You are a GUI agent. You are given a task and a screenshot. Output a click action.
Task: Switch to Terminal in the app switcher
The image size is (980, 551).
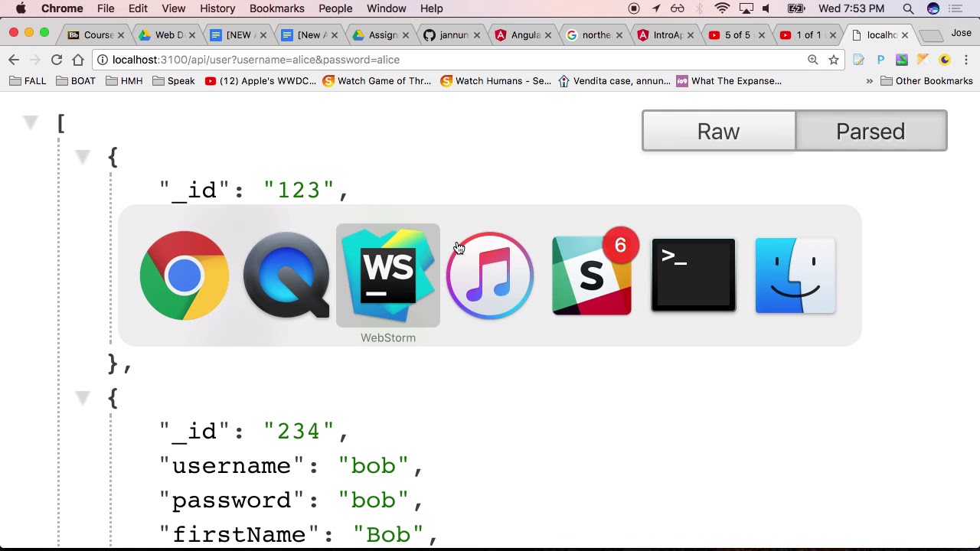tap(694, 275)
